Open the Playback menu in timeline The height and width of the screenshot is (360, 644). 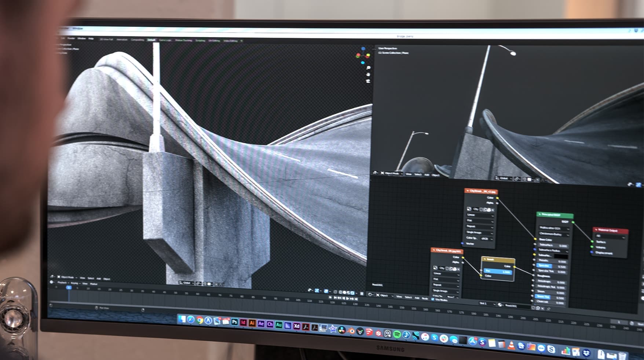62,283
